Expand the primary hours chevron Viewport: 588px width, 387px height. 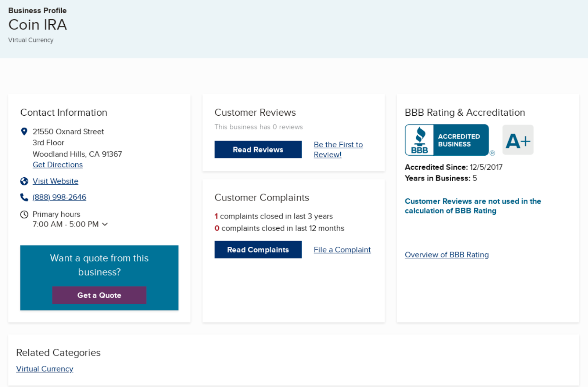[105, 224]
